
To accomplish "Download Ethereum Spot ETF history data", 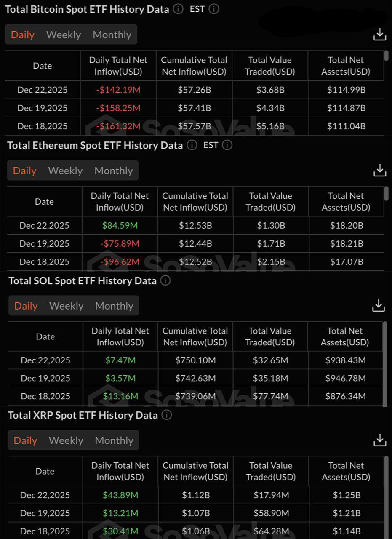I will (379, 171).
